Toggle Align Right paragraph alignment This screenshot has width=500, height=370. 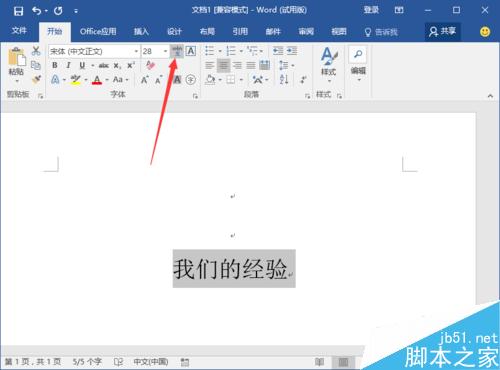point(237,65)
